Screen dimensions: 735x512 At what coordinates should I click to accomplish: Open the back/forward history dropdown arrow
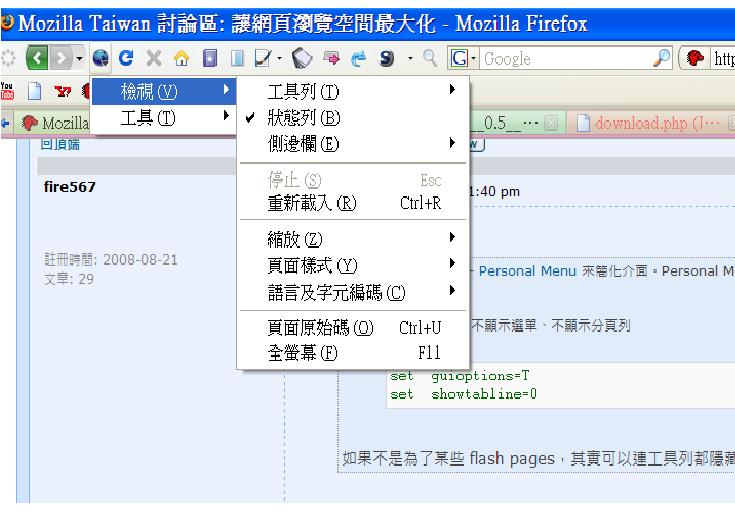[x=79, y=59]
